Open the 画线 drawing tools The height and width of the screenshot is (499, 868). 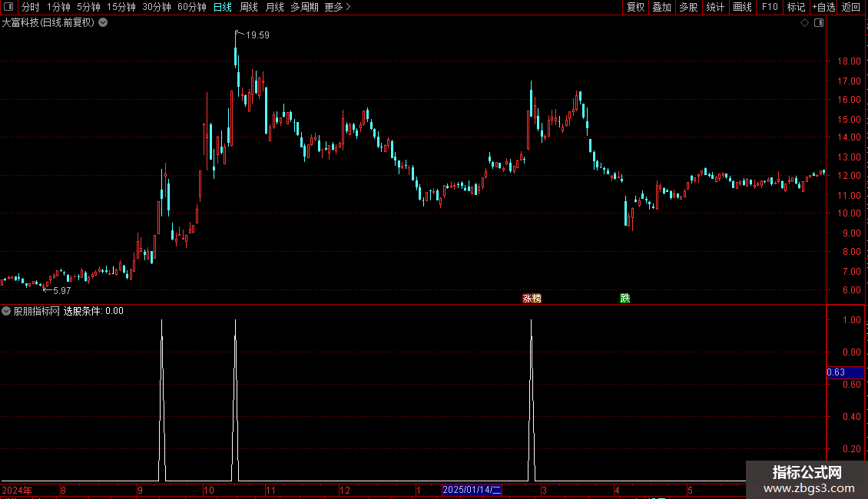[742, 7]
